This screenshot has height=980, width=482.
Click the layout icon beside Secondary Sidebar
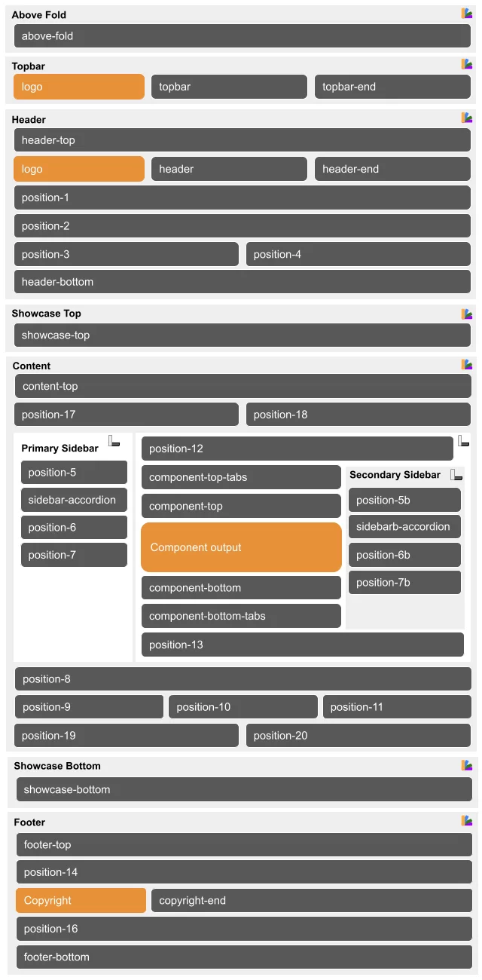pyautogui.click(x=456, y=475)
